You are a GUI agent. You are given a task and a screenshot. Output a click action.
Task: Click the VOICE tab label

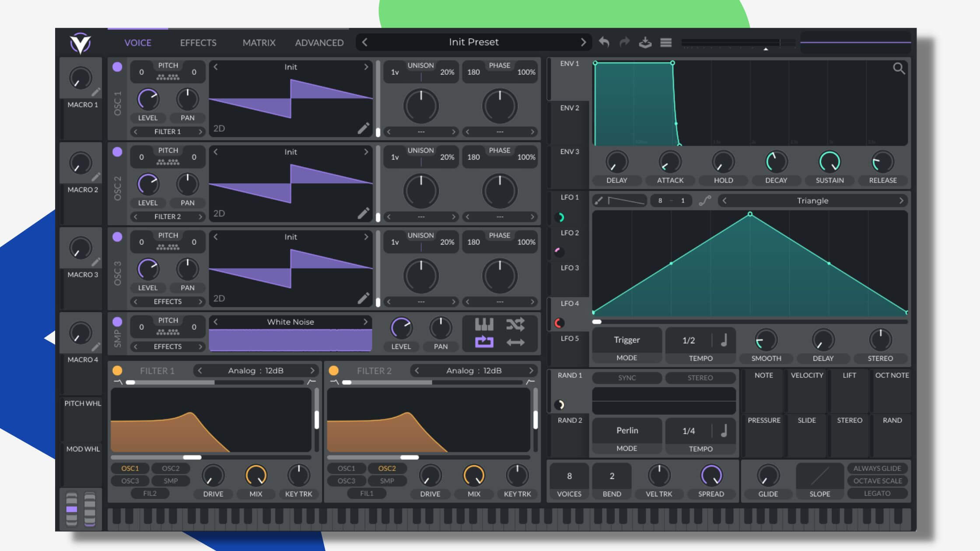point(138,43)
